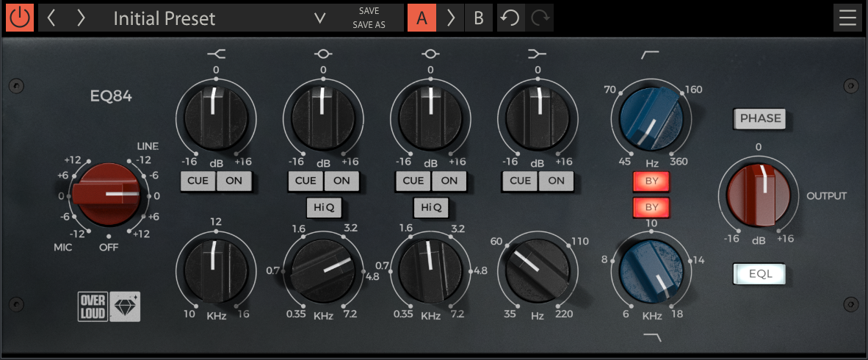Select the B comparison slot
The image size is (868, 360).
pyautogui.click(x=479, y=18)
